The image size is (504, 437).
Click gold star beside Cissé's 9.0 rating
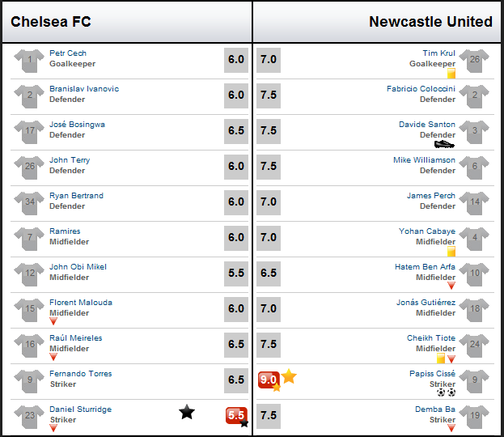pos(289,376)
